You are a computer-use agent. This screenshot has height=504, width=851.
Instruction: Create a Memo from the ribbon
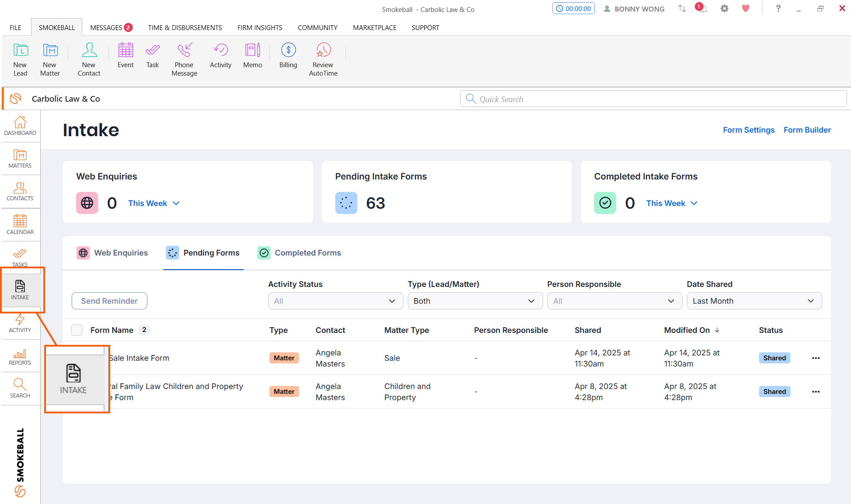pos(253,56)
